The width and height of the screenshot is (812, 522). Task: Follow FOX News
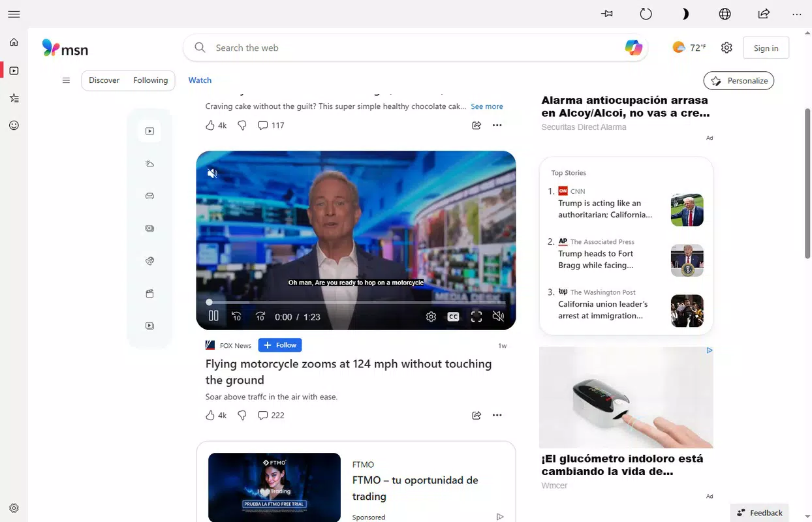(280, 345)
